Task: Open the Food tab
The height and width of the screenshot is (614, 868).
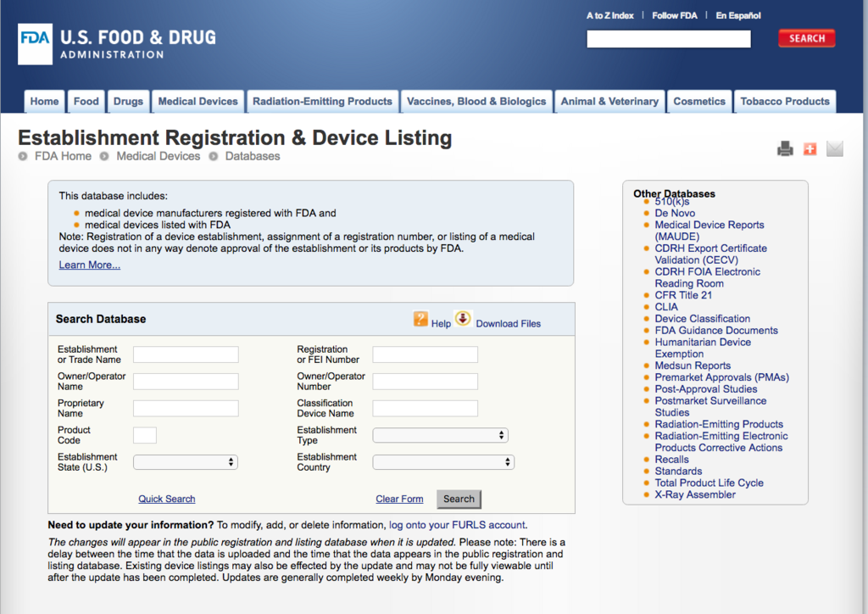Action: click(86, 101)
